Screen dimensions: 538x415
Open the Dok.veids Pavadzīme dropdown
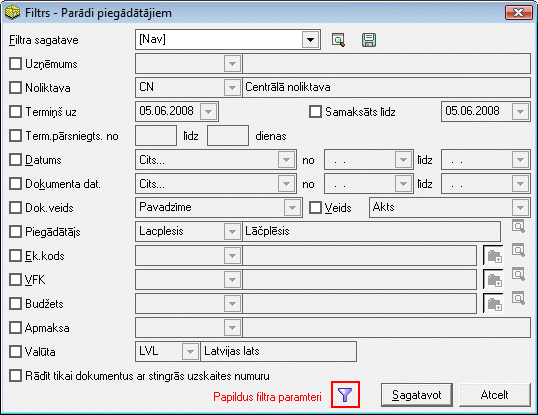click(x=292, y=208)
